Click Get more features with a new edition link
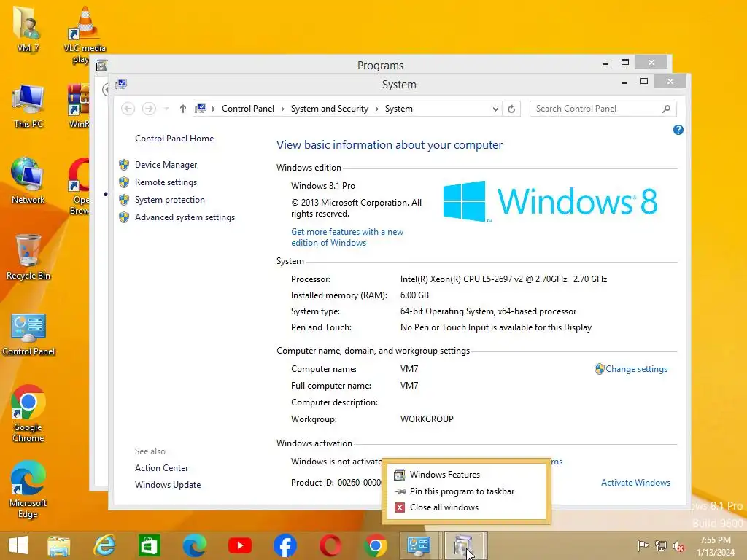Screen dimensions: 747x560 click(x=347, y=237)
